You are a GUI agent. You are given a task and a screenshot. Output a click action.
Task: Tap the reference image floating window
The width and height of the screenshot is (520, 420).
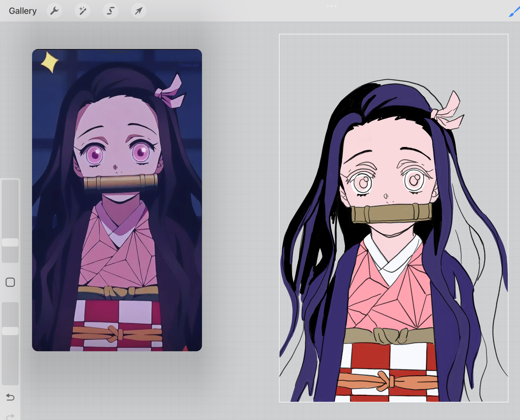click(117, 200)
